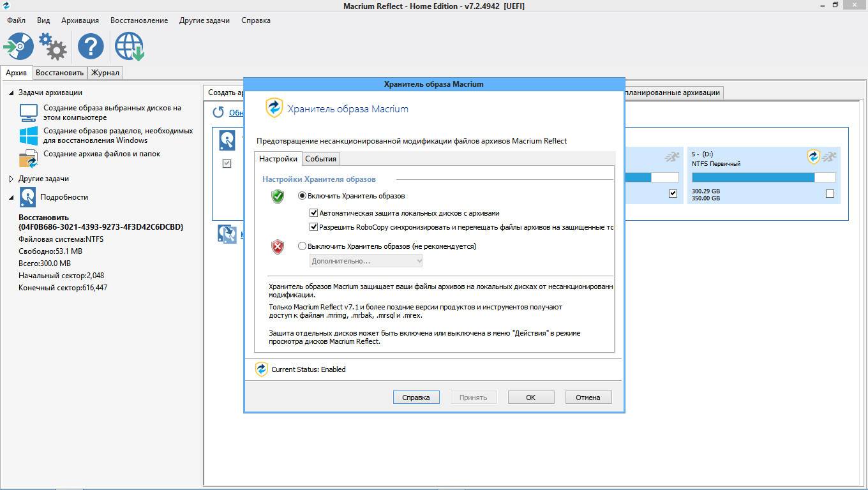This screenshot has height=490, width=868.
Task: Click the usage bar left of D: partition
Action: (652, 177)
